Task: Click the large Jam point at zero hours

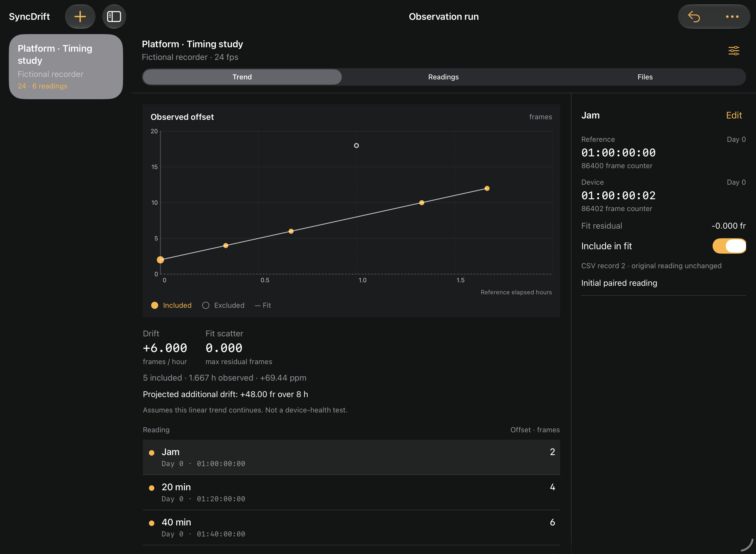Action: [x=161, y=260]
